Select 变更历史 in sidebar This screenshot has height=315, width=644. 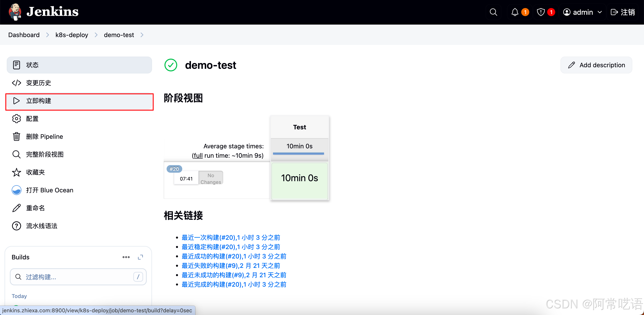[x=38, y=83]
